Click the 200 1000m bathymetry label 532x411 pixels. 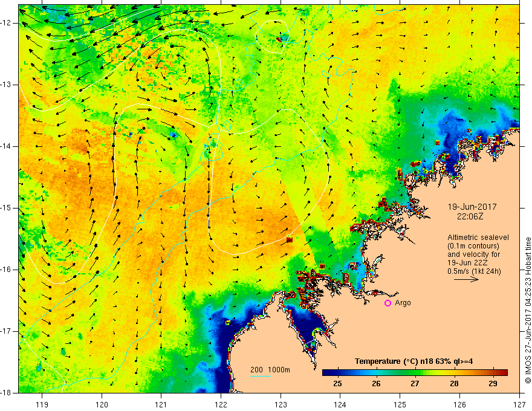click(270, 370)
